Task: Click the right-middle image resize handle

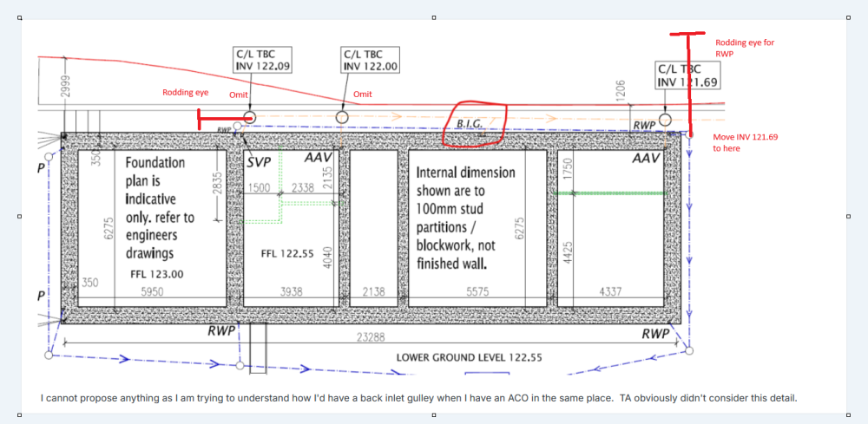Action: tap(848, 217)
